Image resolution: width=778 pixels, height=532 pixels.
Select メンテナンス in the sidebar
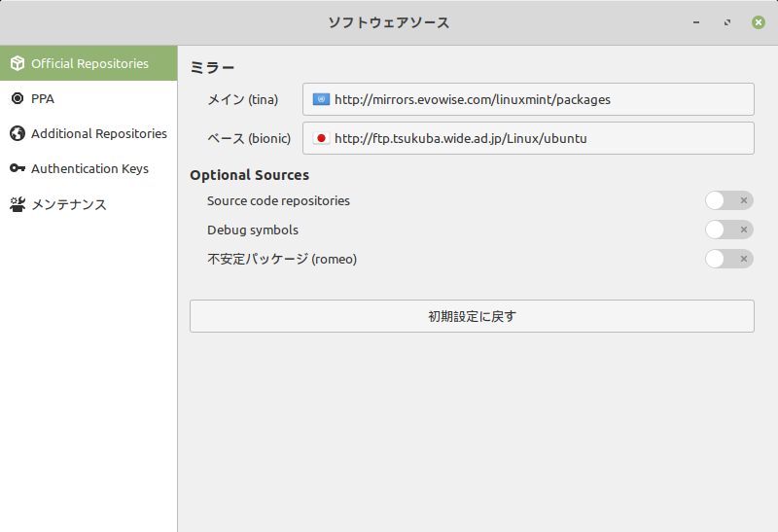(x=68, y=204)
